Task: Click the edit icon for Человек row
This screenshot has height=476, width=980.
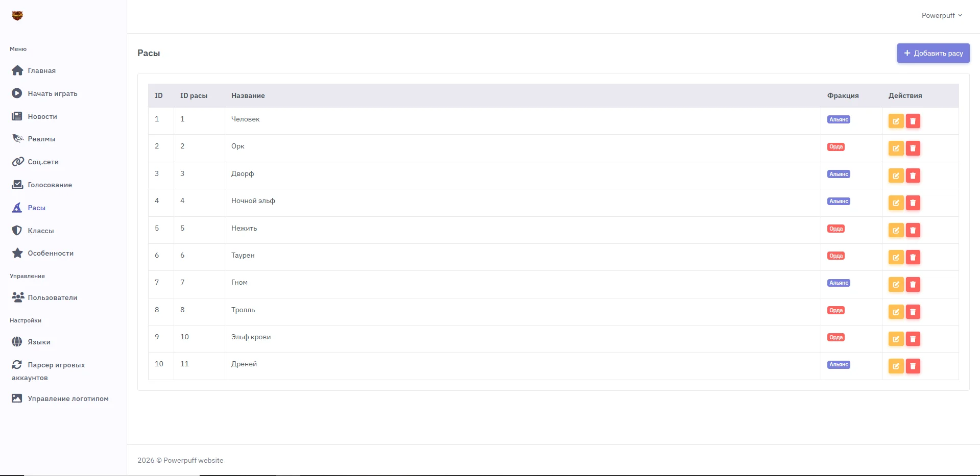Action: tap(896, 121)
